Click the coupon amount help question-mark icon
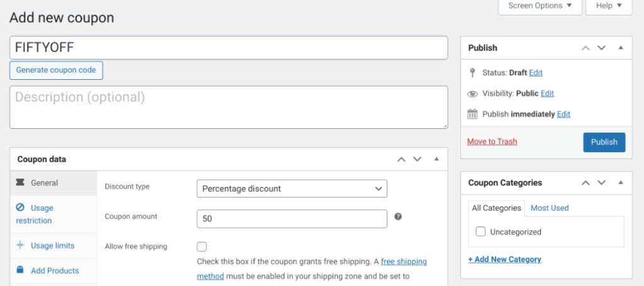The height and width of the screenshot is (286, 644). [x=397, y=217]
